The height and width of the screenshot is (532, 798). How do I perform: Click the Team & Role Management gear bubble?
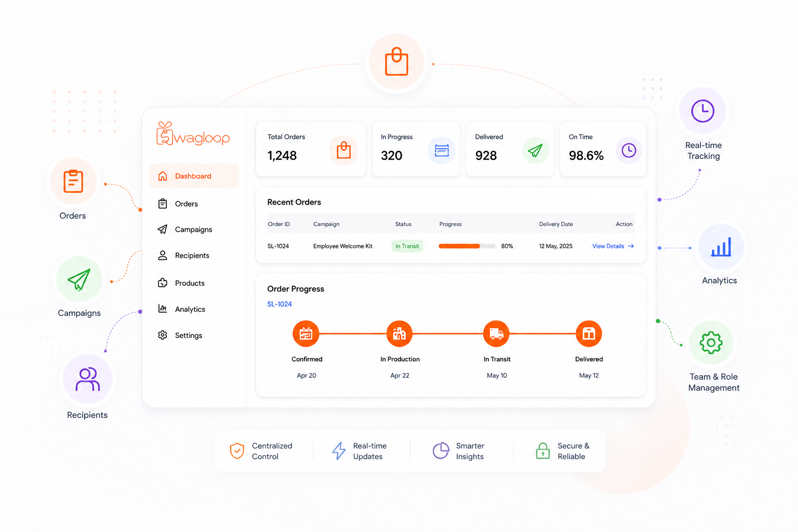[711, 343]
